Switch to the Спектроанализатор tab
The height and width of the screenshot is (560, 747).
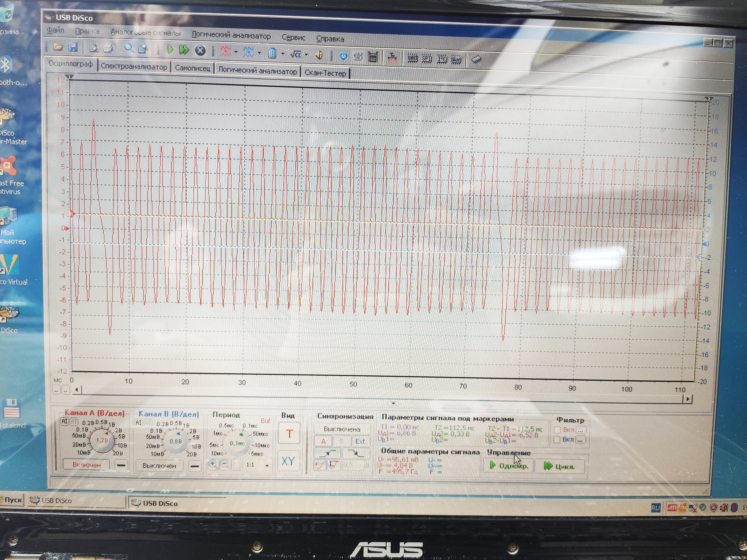coord(134,66)
